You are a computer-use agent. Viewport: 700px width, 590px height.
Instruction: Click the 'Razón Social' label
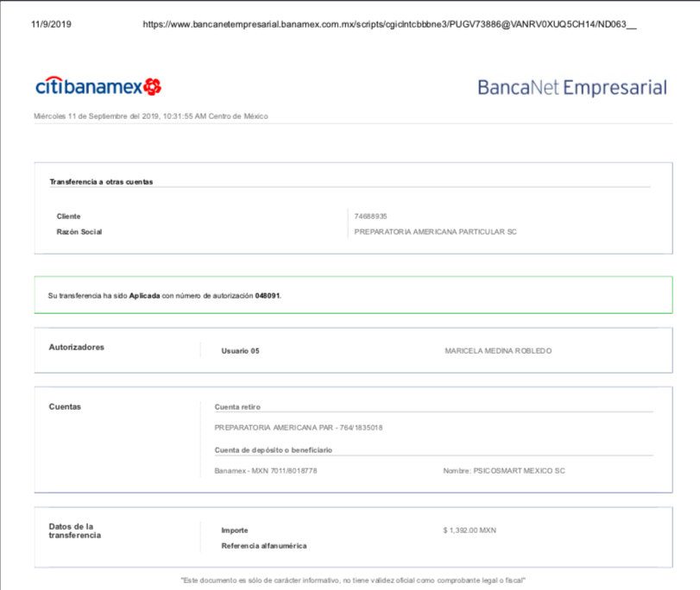(79, 232)
